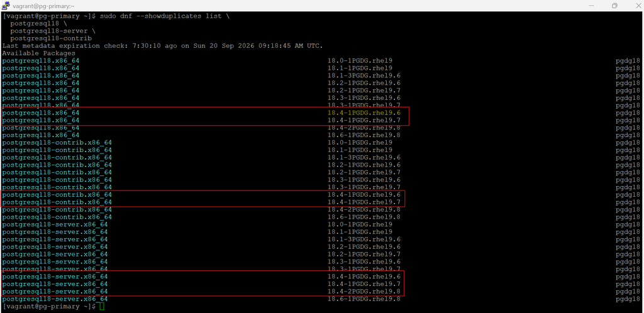Open the PuTTY system menu icon

click(6, 6)
